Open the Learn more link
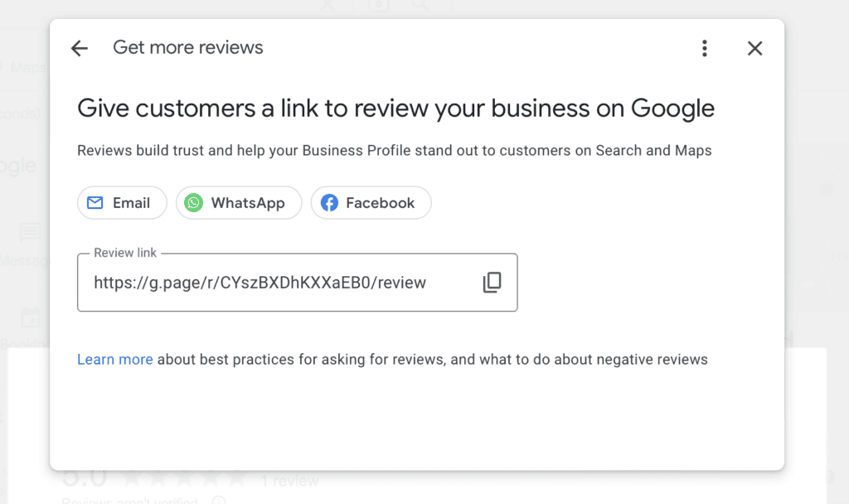Image resolution: width=849 pixels, height=504 pixels. click(x=115, y=360)
